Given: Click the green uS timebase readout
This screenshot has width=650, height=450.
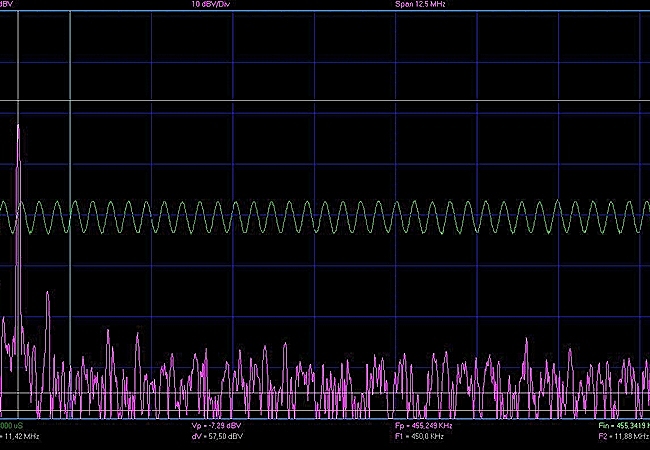Looking at the screenshot, I should coord(12,425).
